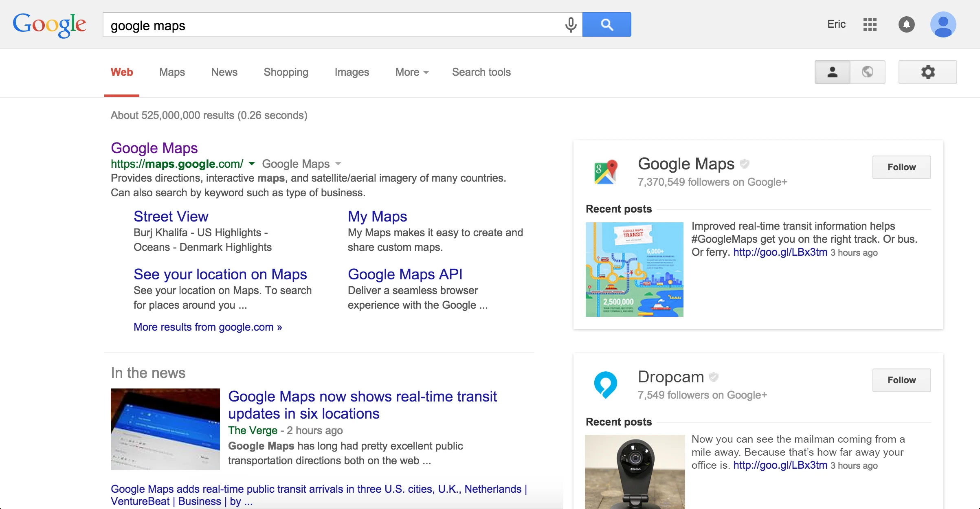Viewport: 980px width, 509px height.
Task: Click the maps.google.com green URL
Action: [177, 164]
